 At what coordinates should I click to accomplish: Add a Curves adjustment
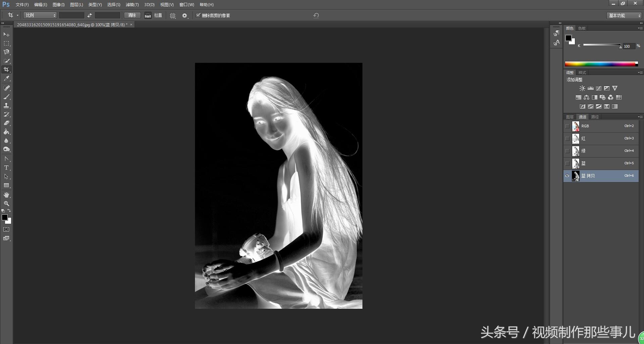coord(598,88)
